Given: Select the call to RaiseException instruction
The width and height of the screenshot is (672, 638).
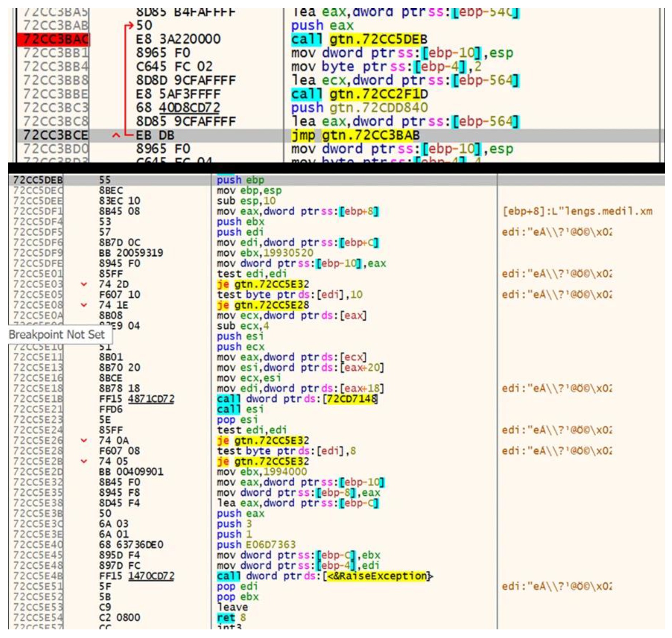Looking at the screenshot, I should [x=324, y=576].
